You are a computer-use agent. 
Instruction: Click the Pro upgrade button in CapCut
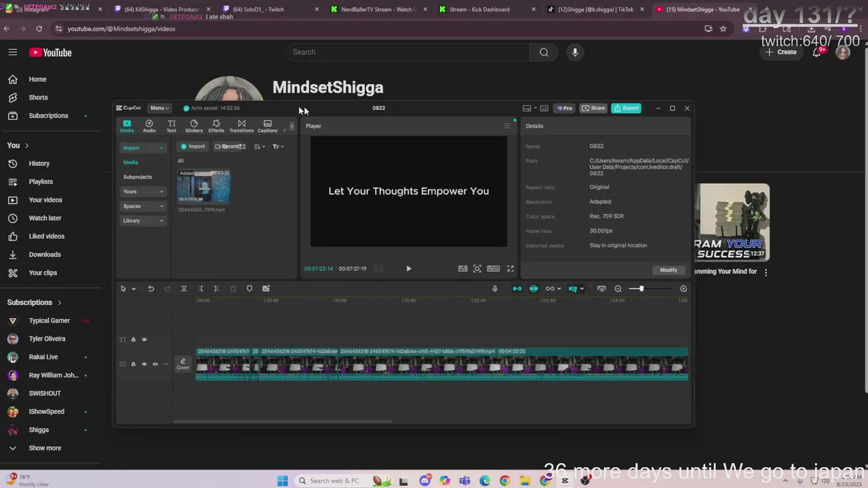point(564,108)
